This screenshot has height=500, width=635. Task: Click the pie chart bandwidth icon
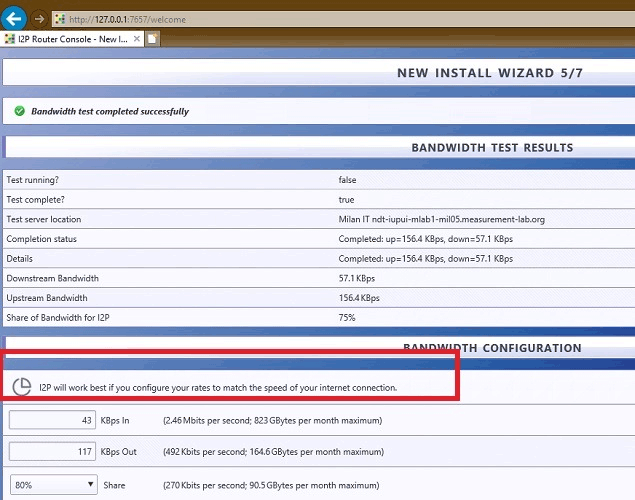pos(22,387)
